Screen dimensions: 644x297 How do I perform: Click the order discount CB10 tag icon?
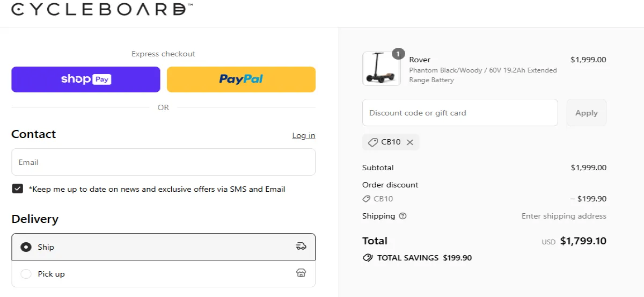click(367, 199)
